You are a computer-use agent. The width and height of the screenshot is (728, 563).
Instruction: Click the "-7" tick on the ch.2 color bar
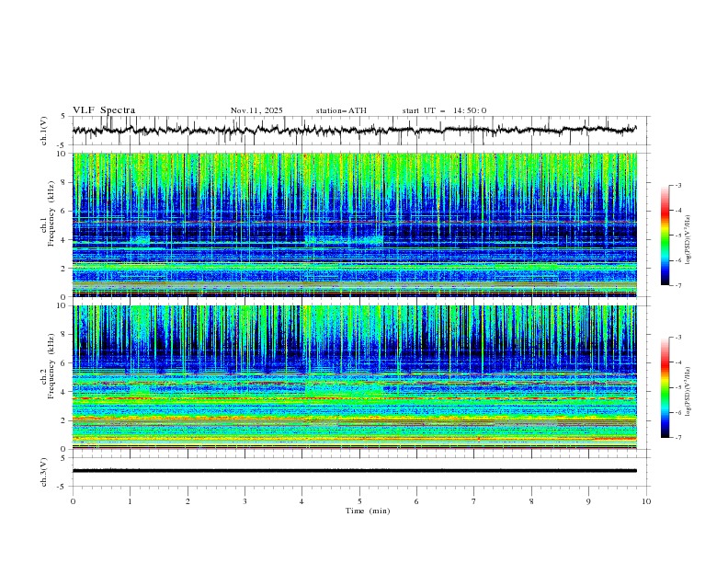point(678,438)
